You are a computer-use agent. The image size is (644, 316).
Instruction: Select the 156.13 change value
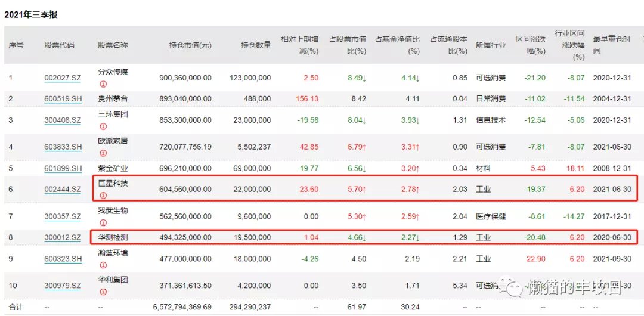click(308, 99)
